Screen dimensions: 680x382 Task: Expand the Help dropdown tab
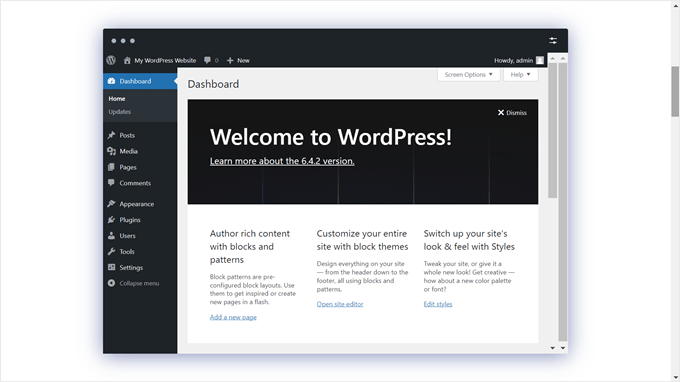click(520, 75)
